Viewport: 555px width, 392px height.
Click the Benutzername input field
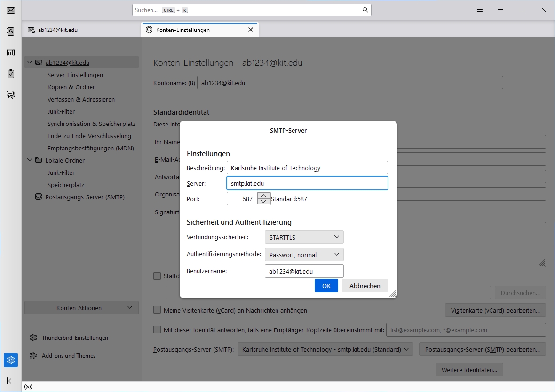coord(304,271)
